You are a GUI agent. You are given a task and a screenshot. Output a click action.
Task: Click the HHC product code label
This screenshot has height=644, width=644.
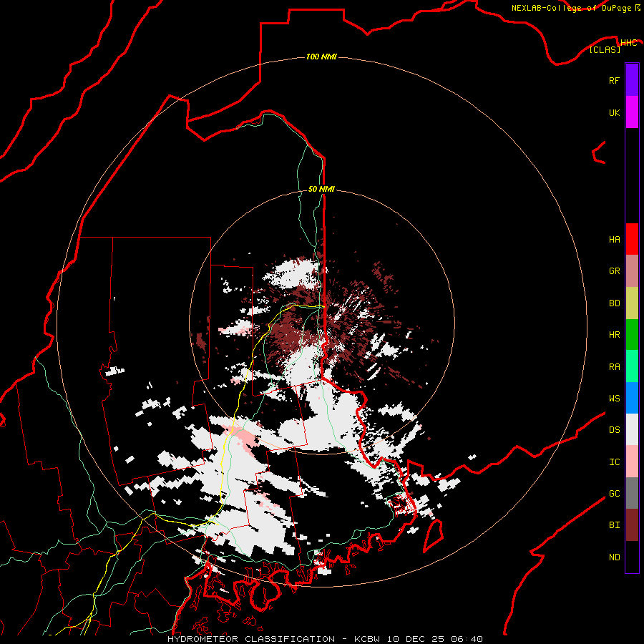628,43
